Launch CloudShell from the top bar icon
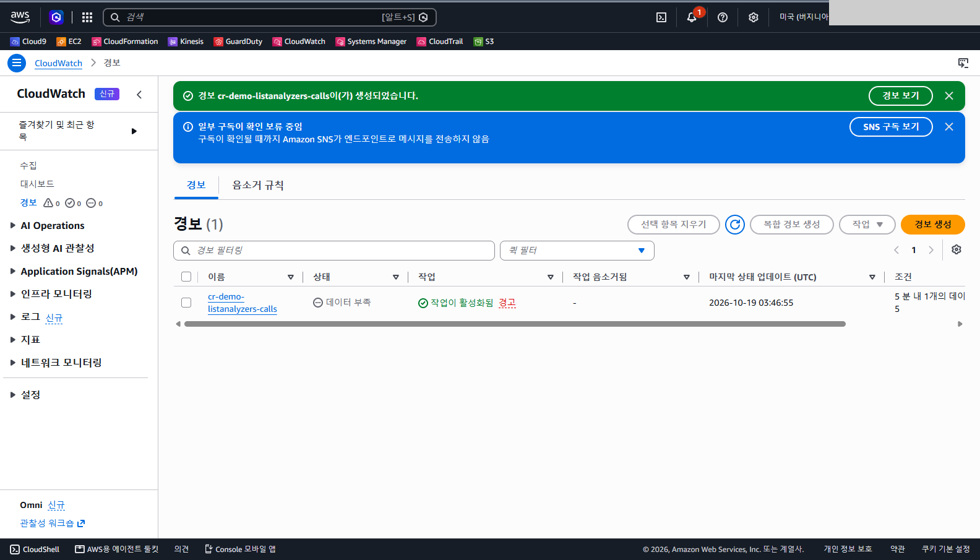980x560 pixels. coord(661,17)
